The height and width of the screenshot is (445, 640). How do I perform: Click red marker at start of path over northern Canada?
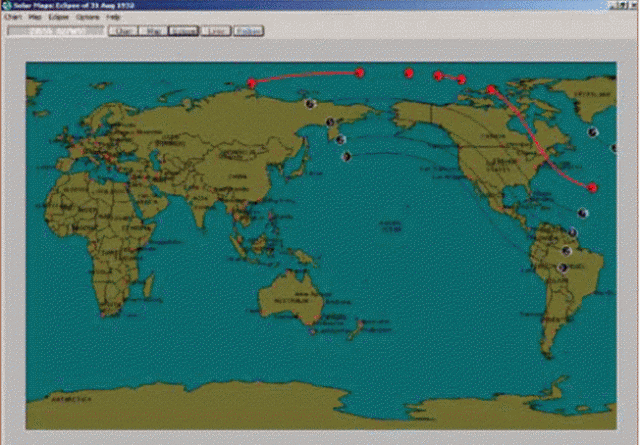(491, 90)
